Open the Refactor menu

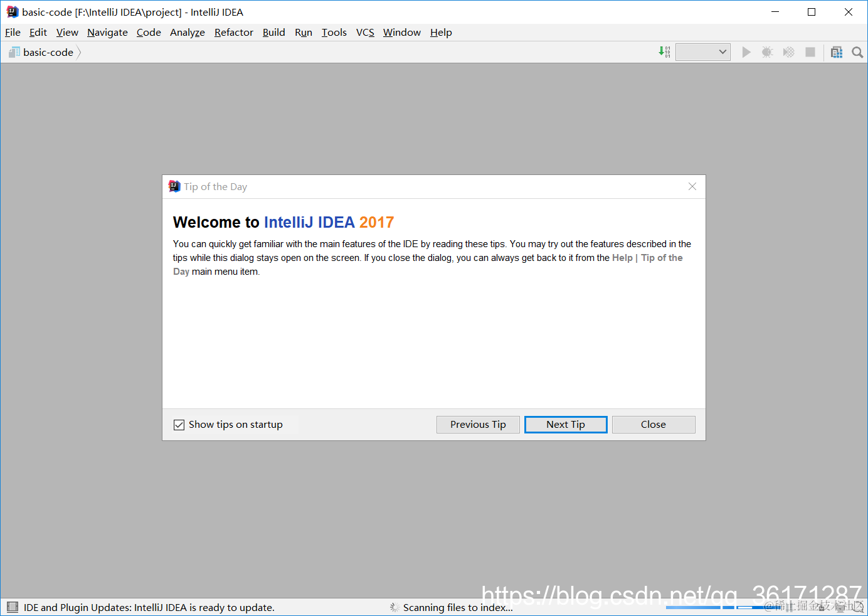tap(234, 33)
